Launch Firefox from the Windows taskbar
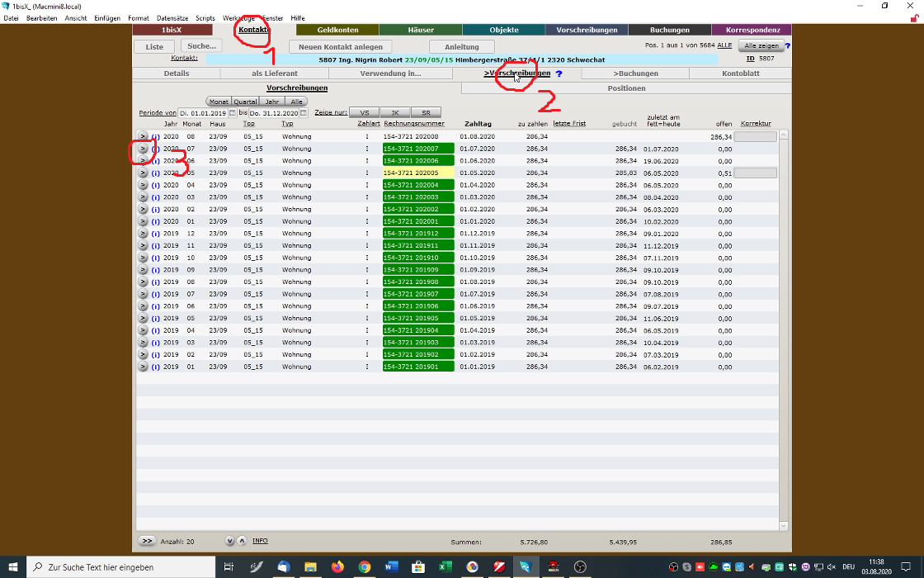Image resolution: width=924 pixels, height=578 pixels. [337, 567]
